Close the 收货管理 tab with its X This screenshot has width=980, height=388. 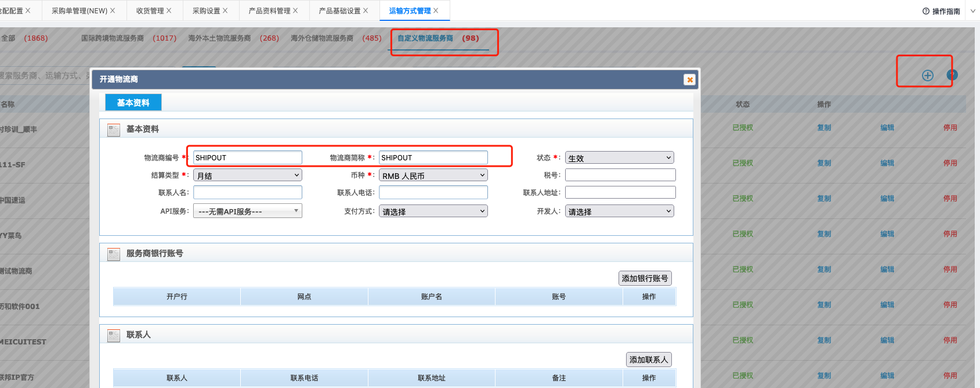[x=169, y=10]
